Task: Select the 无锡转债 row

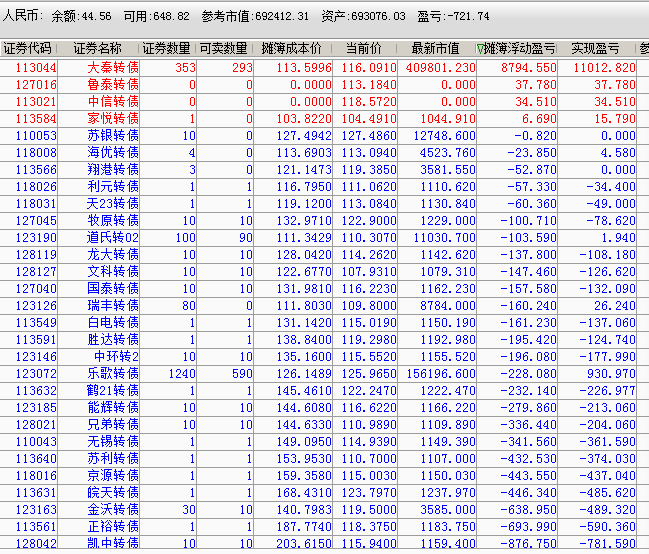Action: [x=324, y=441]
